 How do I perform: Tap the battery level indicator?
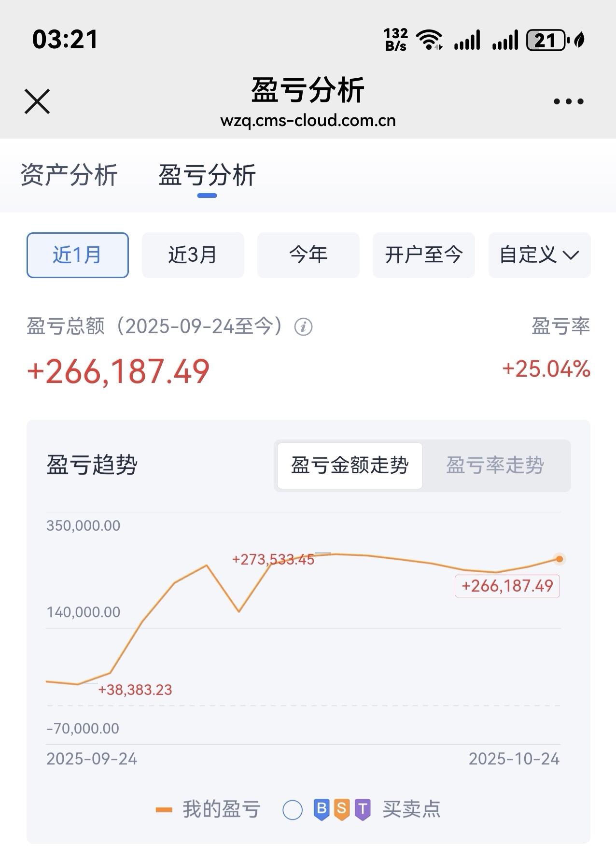pyautogui.click(x=546, y=40)
